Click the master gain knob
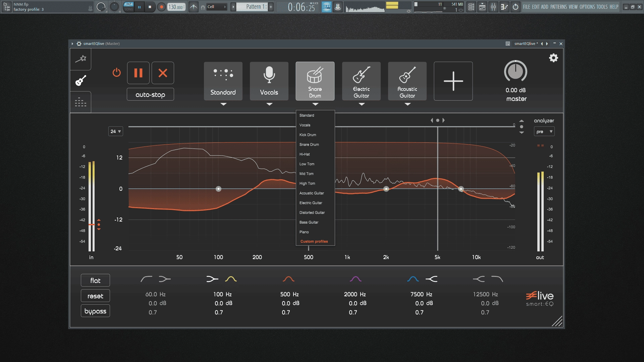The width and height of the screenshot is (644, 362). click(516, 71)
